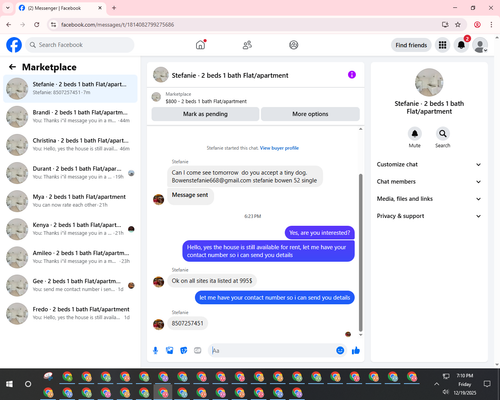Screen dimensions: 500x400
Task: Open Chrome's three-dot menu
Action: pyautogui.click(x=491, y=25)
